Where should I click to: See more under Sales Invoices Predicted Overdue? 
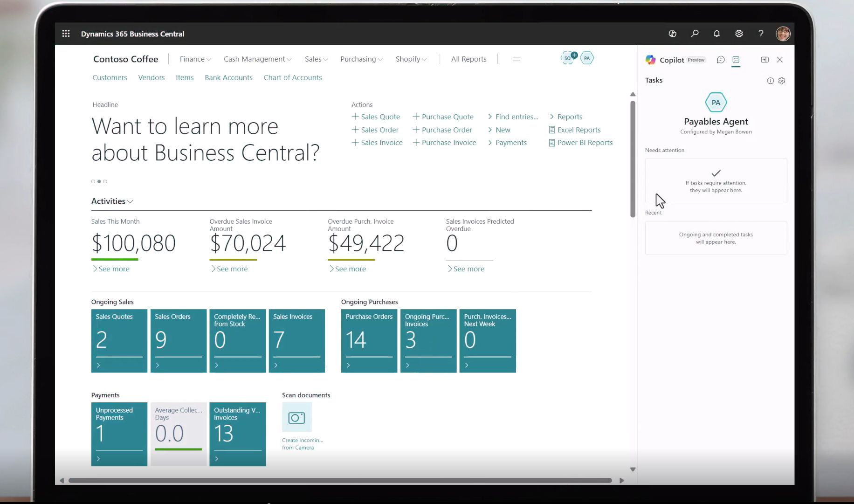(x=466, y=269)
